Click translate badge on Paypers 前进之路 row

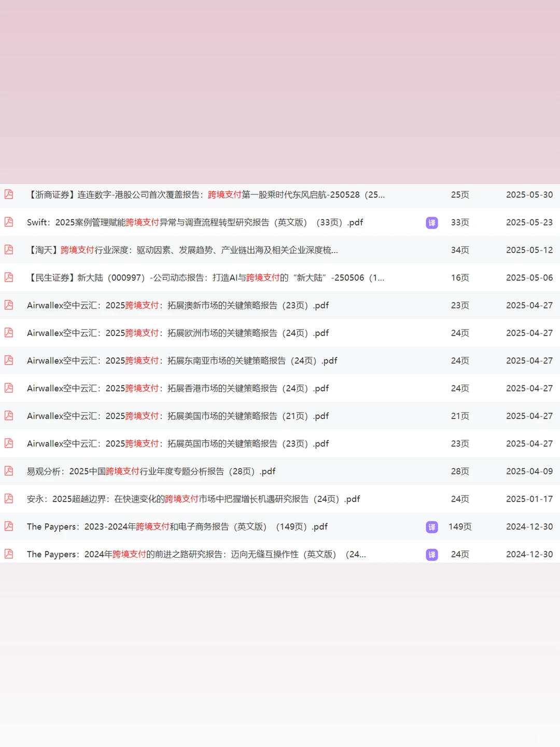pyautogui.click(x=432, y=555)
